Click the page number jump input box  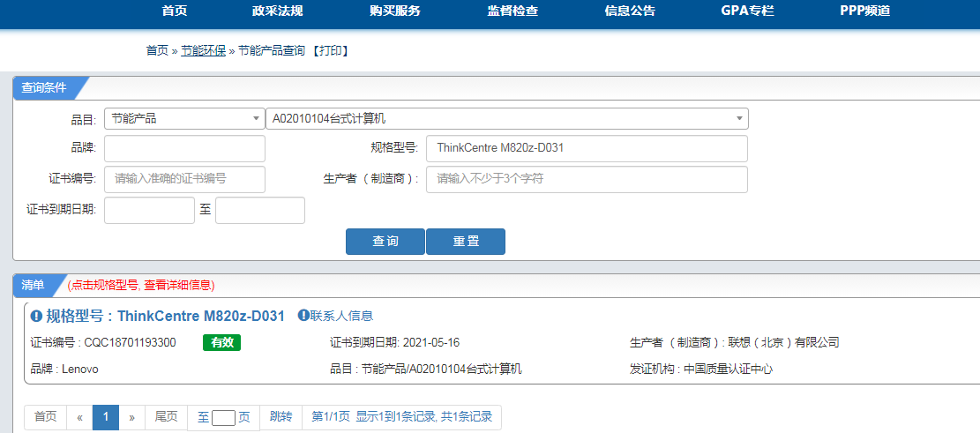pyautogui.click(x=223, y=417)
